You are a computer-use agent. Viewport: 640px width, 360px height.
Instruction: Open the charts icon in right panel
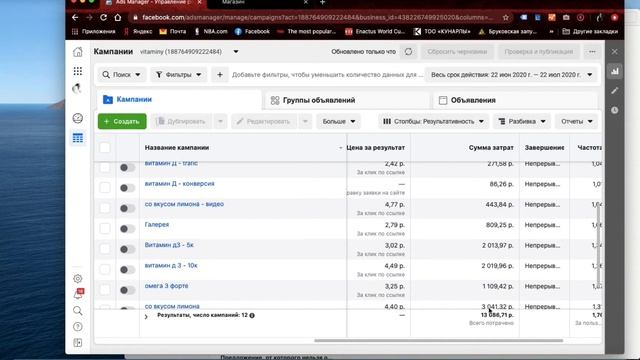tap(615, 71)
